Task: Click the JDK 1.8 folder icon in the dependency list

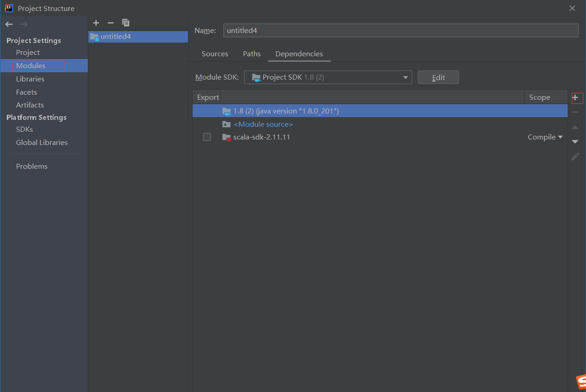Action: pyautogui.click(x=226, y=111)
